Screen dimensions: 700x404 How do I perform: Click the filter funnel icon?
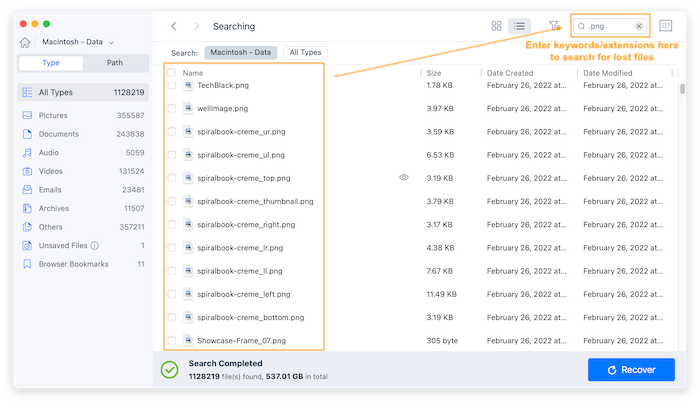554,26
